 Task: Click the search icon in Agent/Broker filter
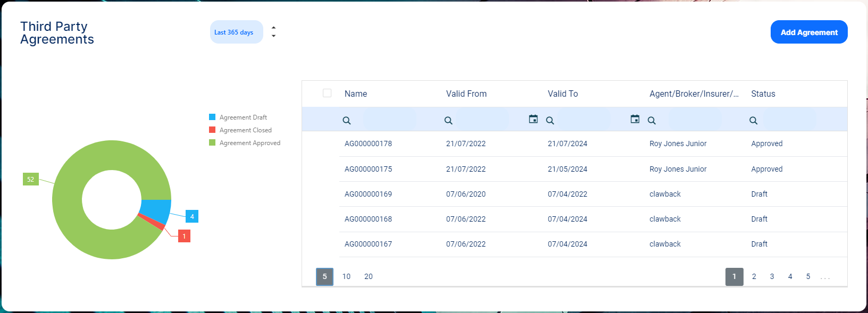tap(652, 121)
